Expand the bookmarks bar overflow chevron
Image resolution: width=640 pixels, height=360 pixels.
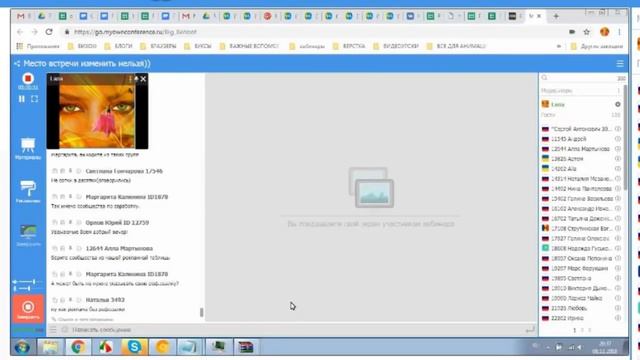tap(559, 46)
